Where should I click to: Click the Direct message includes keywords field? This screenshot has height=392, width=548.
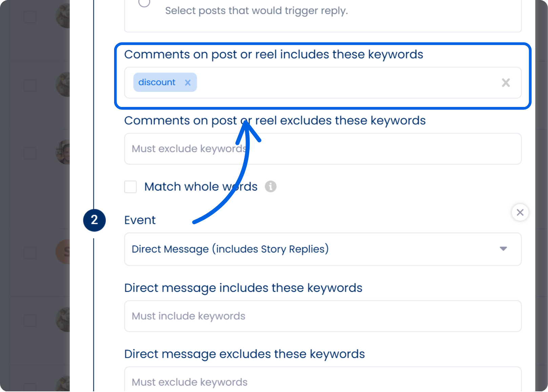[322, 316]
